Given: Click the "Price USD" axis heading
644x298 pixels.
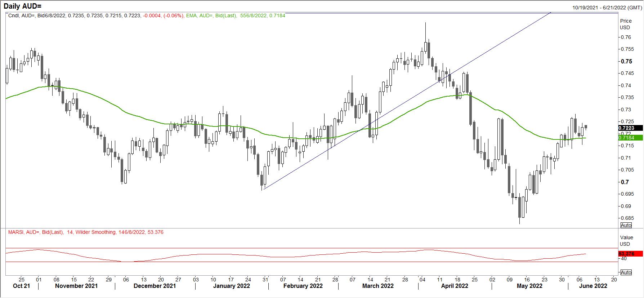Looking at the screenshot, I should 626,24.
